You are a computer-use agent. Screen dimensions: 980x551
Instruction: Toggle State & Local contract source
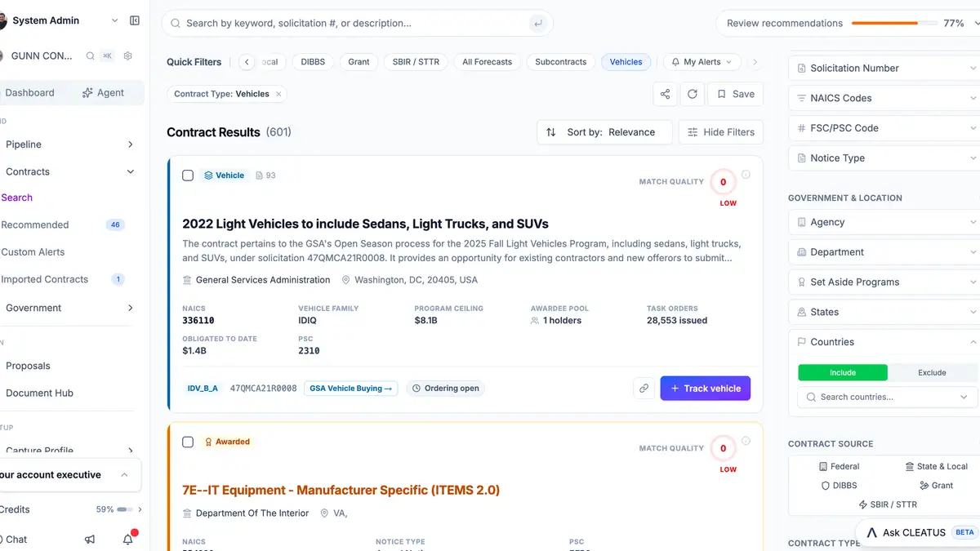[x=937, y=467]
